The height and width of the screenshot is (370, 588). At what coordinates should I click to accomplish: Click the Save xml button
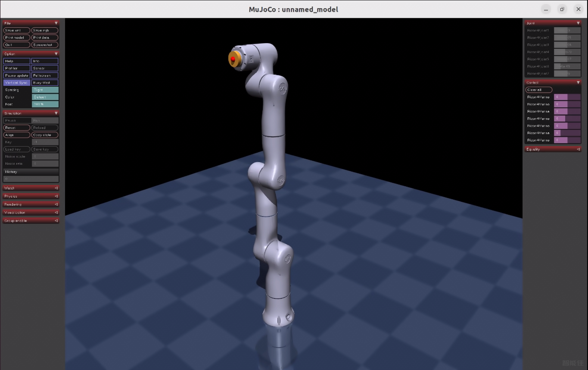click(x=17, y=30)
